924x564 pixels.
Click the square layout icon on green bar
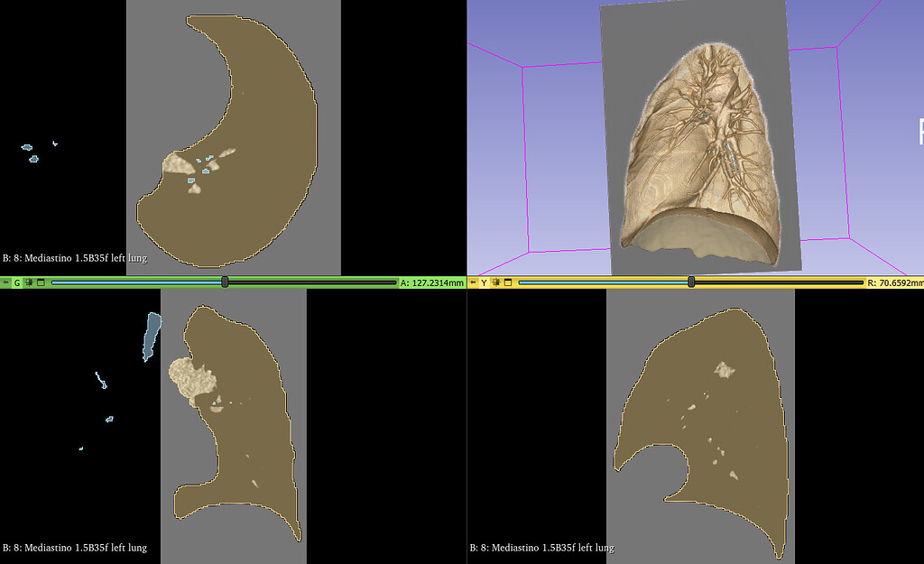(41, 282)
